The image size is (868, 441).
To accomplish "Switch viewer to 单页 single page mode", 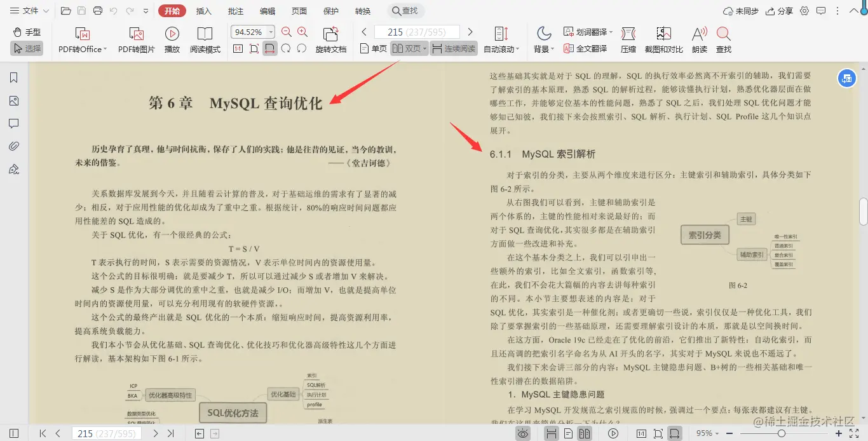I will click(376, 48).
